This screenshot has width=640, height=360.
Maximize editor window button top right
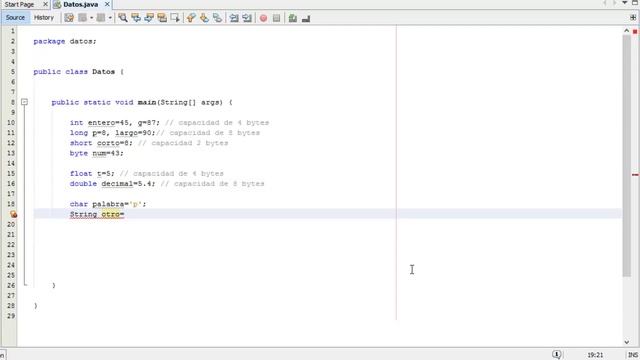click(x=635, y=3)
